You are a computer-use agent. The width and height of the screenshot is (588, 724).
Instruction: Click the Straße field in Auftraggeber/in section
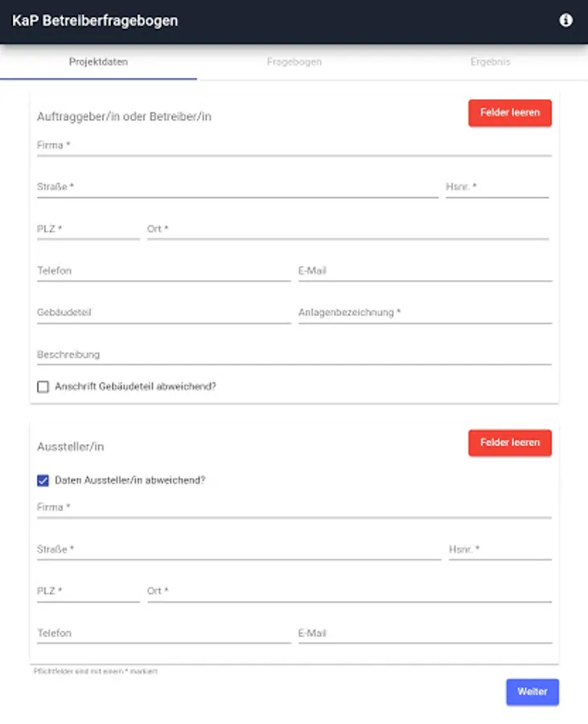pos(237,187)
